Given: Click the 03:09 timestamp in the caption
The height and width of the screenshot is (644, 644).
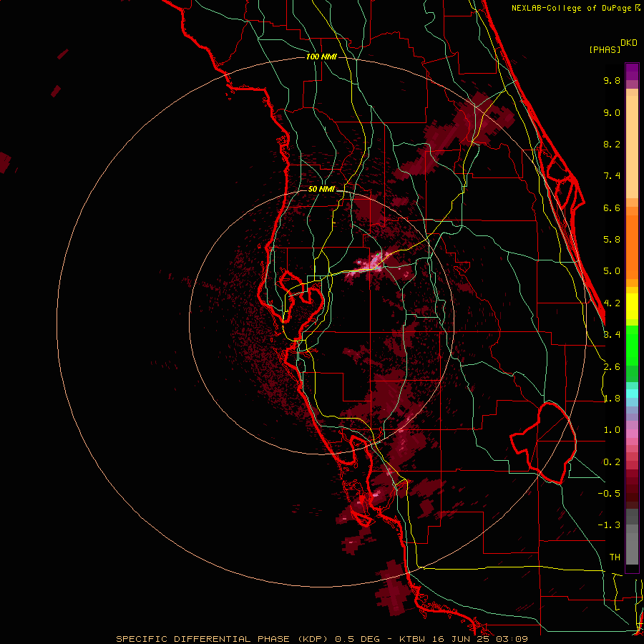Looking at the screenshot, I should [x=512, y=639].
